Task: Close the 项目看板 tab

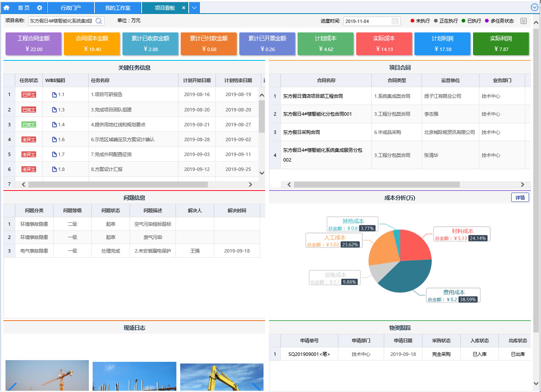Action: 183,8
